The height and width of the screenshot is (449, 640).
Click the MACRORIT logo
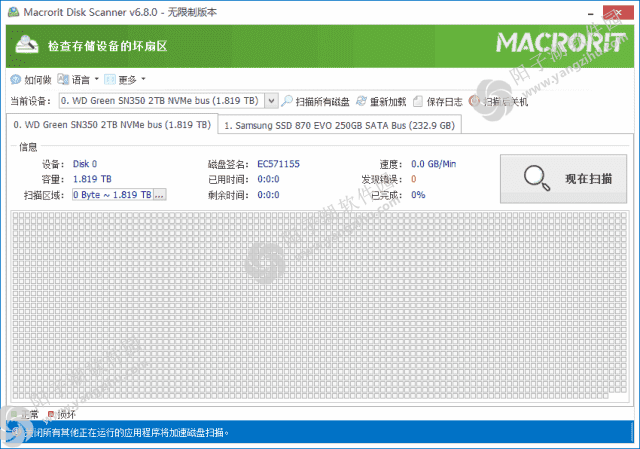point(560,43)
